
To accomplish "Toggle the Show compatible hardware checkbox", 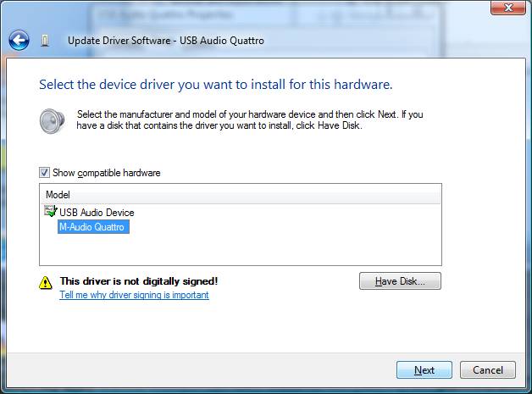I will pyautogui.click(x=45, y=173).
